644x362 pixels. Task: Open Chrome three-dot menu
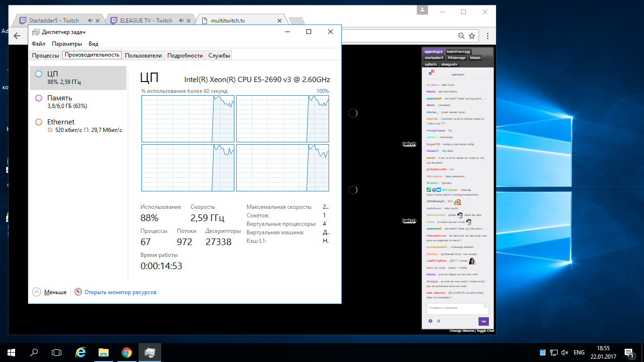click(x=487, y=36)
